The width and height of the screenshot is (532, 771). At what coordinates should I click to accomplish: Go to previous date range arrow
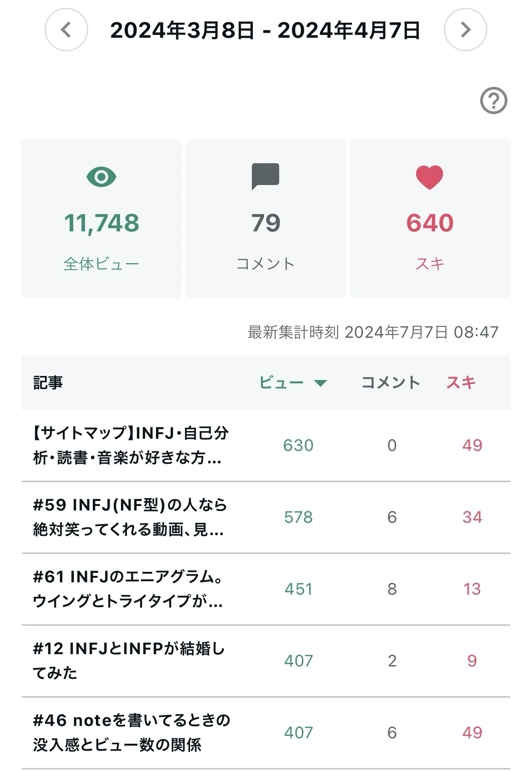(x=66, y=30)
